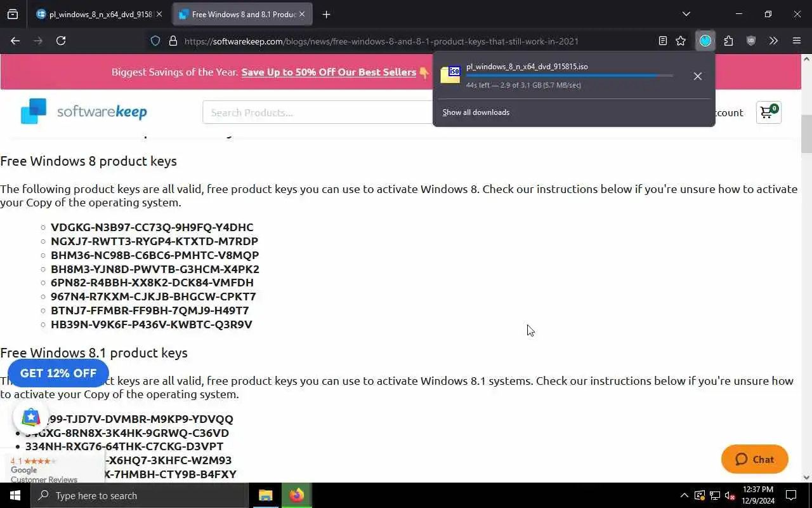812x508 pixels.
Task: Show more toolbar tools chevron
Action: tap(773, 41)
